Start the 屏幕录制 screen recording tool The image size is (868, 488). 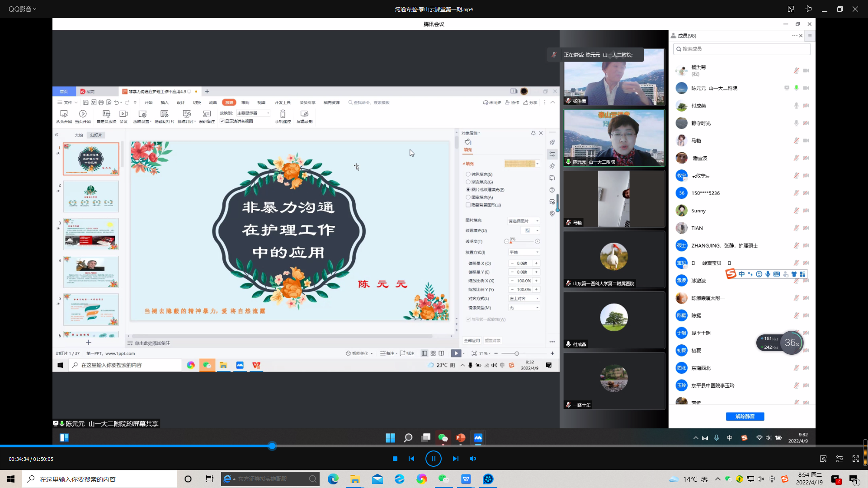pos(304,116)
